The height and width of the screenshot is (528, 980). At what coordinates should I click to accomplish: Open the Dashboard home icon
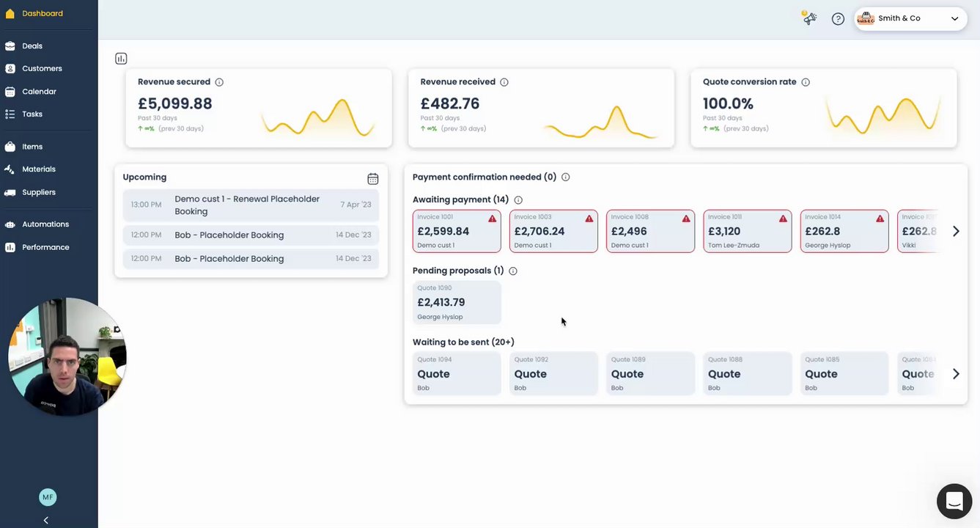point(10,13)
